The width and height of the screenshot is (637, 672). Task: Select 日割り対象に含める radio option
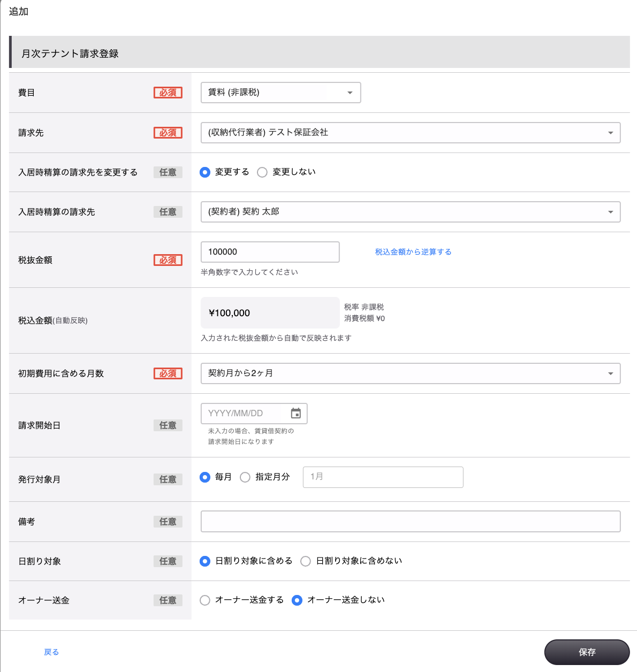point(204,561)
